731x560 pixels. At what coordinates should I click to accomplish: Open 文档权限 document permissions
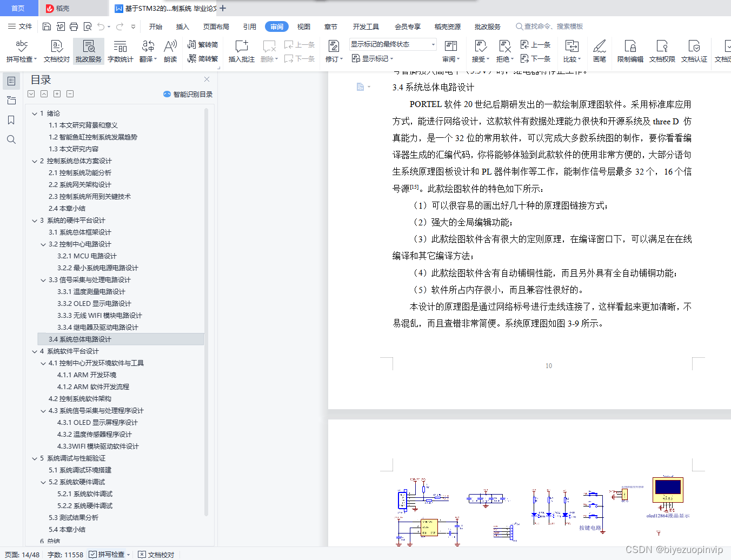pos(662,51)
